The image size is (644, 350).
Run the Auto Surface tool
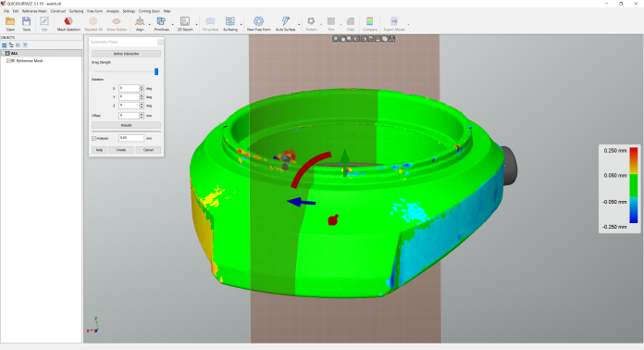coord(285,24)
